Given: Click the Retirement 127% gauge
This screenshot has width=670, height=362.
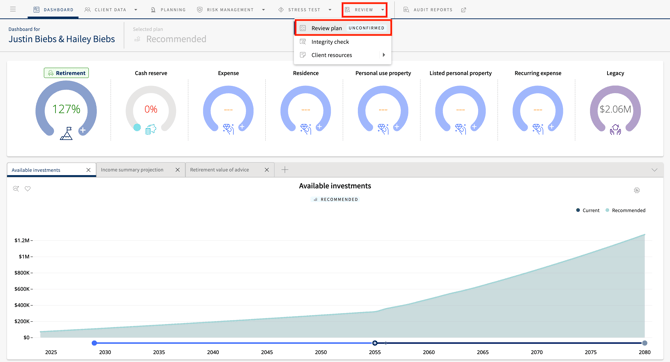Looking at the screenshot, I should [x=66, y=109].
